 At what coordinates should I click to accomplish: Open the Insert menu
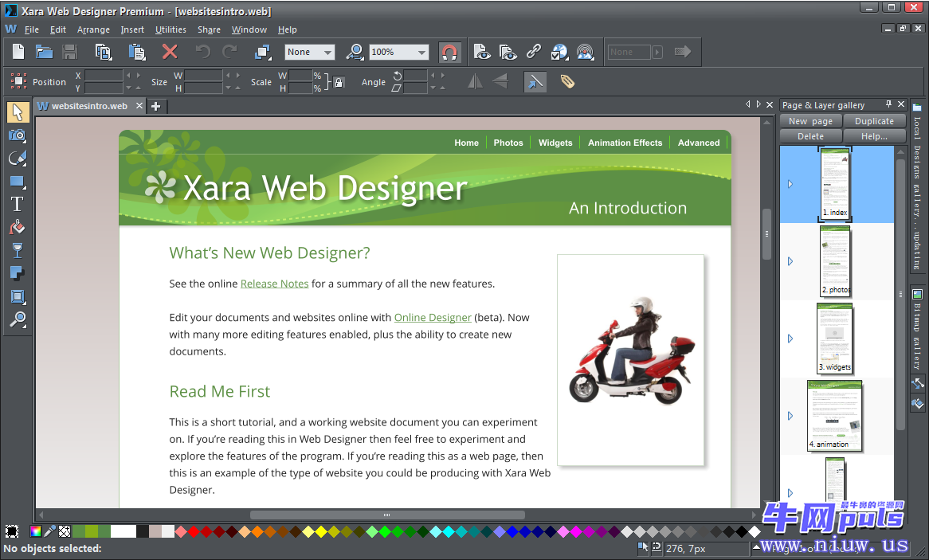click(132, 29)
